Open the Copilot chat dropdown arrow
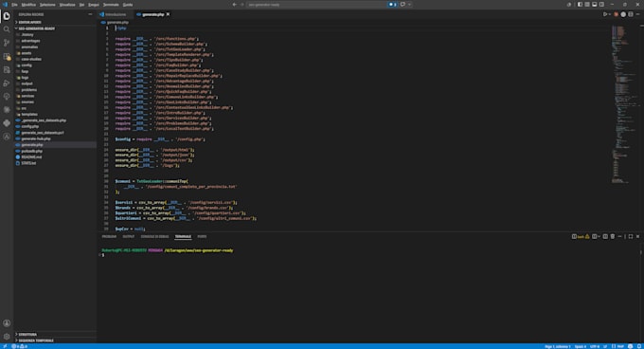 pyautogui.click(x=409, y=5)
